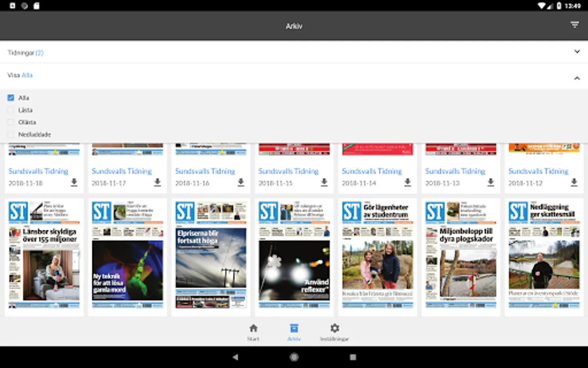Image resolution: width=588 pixels, height=368 pixels.
Task: Click the Visa Alla label
Action: [20, 75]
